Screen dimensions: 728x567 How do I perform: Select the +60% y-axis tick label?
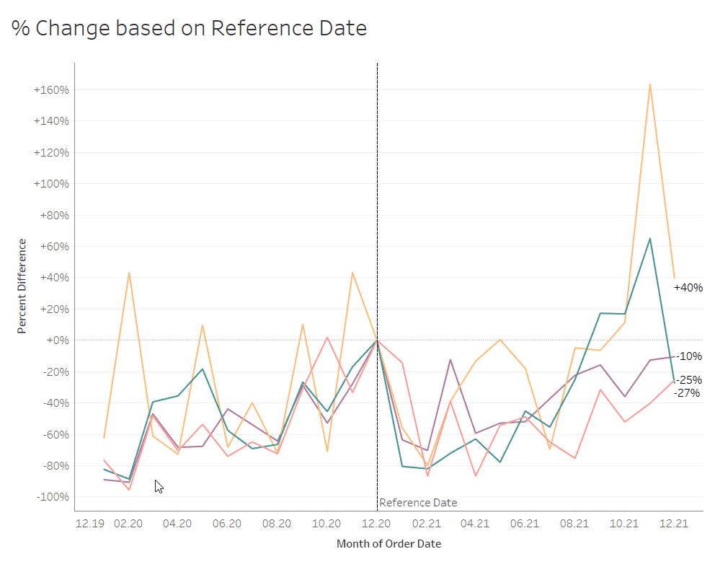pos(54,247)
